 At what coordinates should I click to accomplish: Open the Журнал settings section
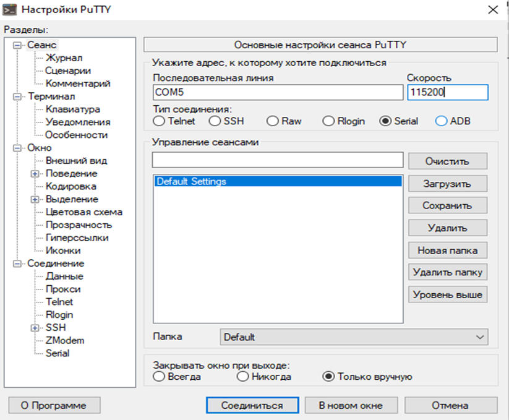tap(64, 58)
